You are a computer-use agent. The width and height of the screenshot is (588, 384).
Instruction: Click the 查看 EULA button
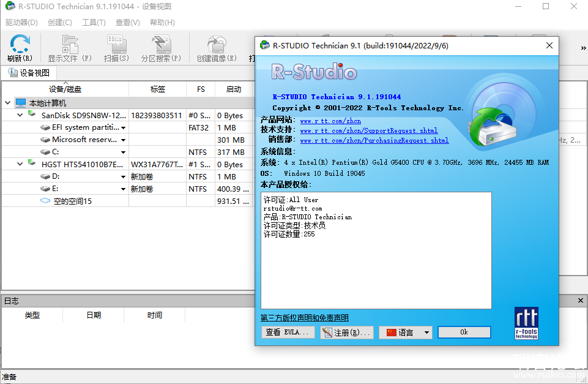click(x=288, y=332)
